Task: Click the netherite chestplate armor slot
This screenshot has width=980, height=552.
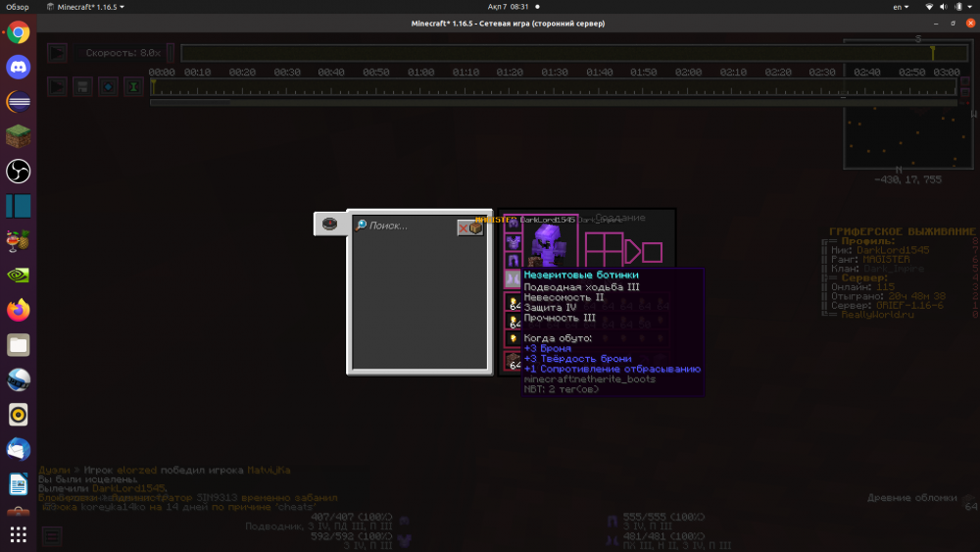Action: [x=514, y=242]
